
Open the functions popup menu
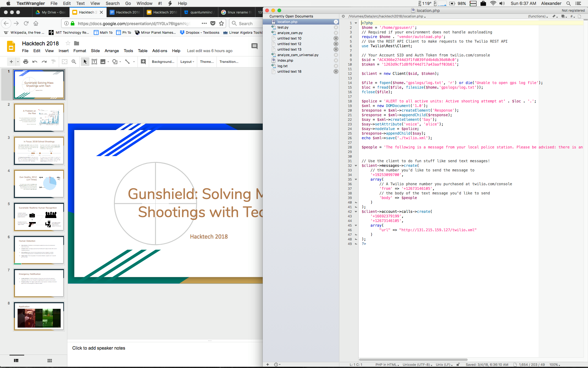pyautogui.click(x=537, y=16)
